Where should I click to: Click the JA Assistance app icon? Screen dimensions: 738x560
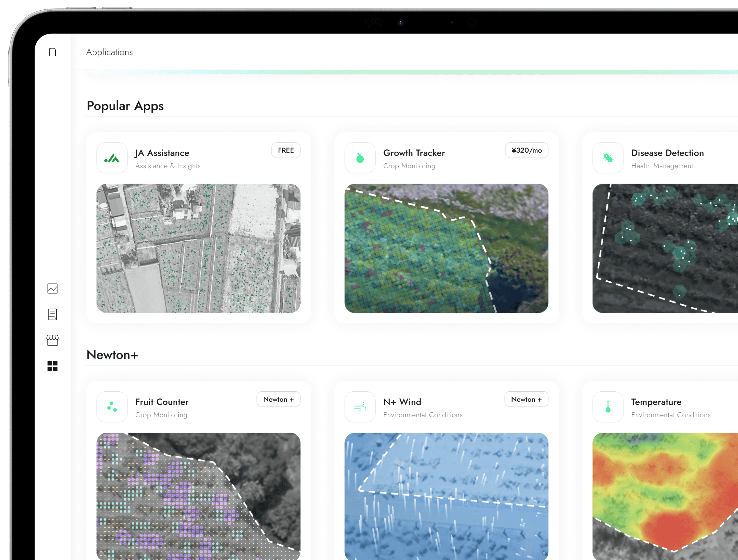[x=112, y=158]
